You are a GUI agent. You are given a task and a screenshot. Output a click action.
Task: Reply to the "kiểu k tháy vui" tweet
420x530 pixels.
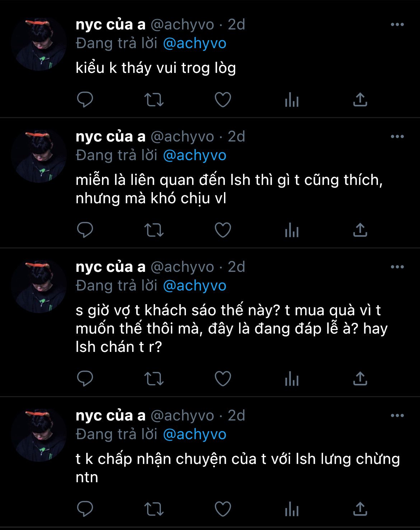click(x=85, y=100)
